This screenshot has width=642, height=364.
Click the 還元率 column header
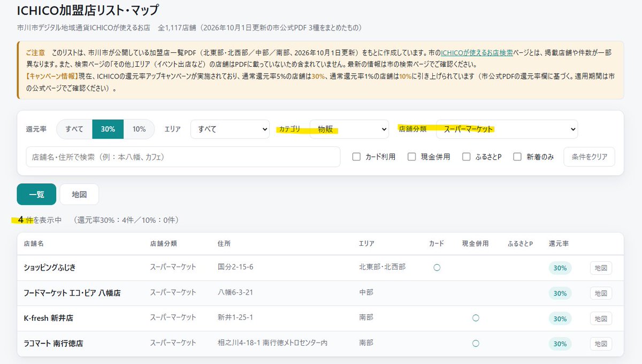559,244
